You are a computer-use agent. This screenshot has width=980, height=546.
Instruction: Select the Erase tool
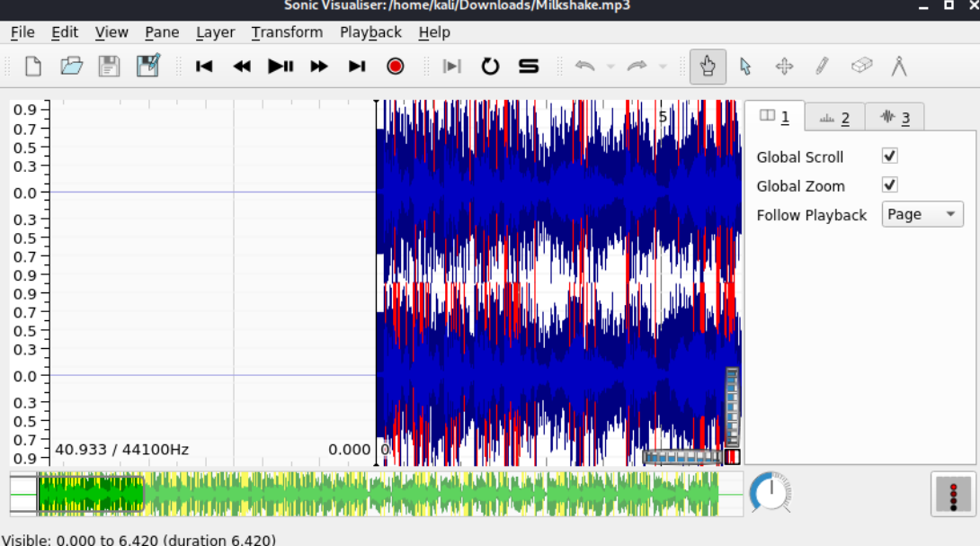(860, 67)
